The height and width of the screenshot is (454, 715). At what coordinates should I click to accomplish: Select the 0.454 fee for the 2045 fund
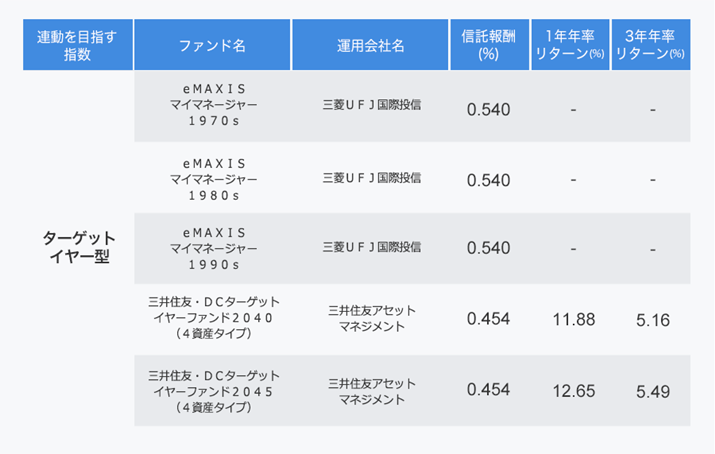pyautogui.click(x=488, y=391)
